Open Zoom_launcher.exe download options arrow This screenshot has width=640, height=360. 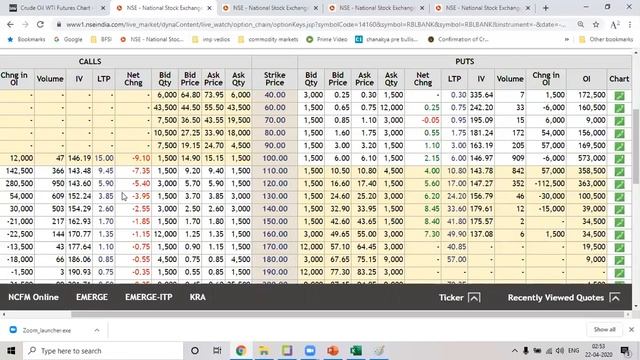[97, 330]
